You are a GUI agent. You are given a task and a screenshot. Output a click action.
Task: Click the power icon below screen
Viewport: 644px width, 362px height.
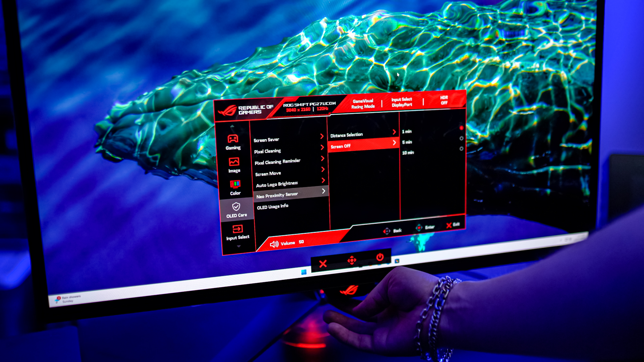pyautogui.click(x=379, y=260)
